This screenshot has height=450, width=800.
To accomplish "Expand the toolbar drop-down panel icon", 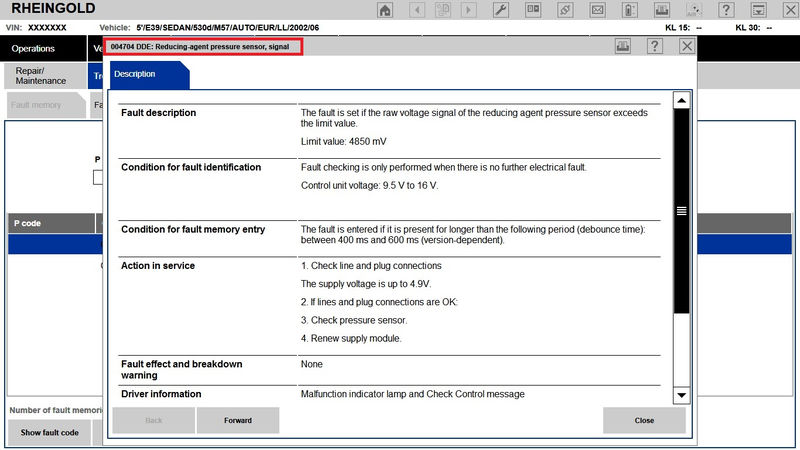I will [x=759, y=10].
